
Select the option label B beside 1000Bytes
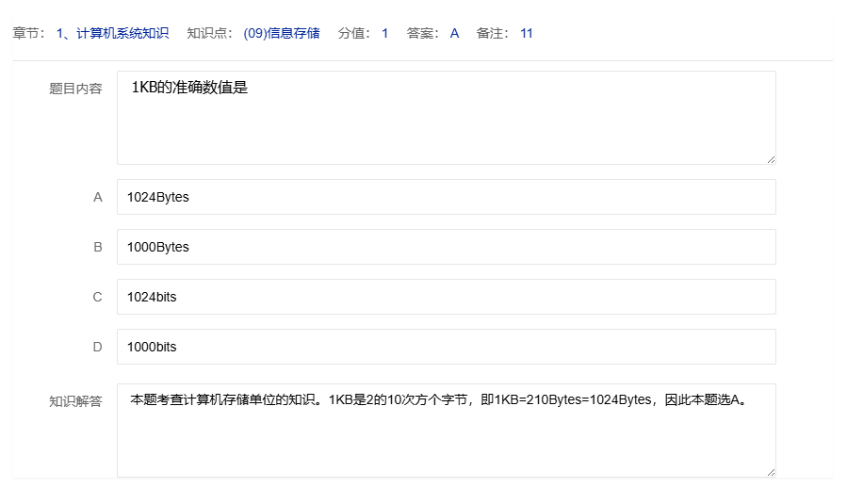point(97,247)
